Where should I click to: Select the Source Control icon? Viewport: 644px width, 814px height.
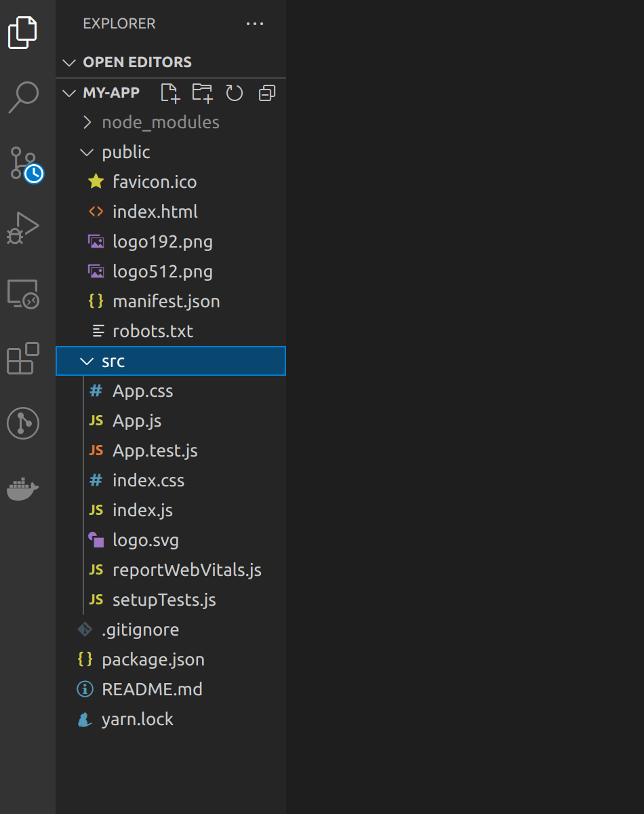pos(22,164)
